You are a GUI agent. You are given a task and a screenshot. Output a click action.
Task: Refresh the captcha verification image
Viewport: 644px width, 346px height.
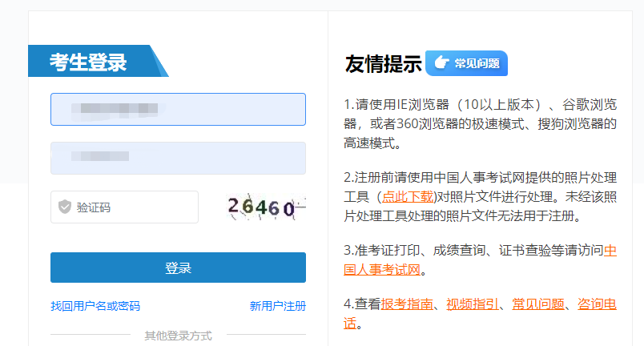266,207
